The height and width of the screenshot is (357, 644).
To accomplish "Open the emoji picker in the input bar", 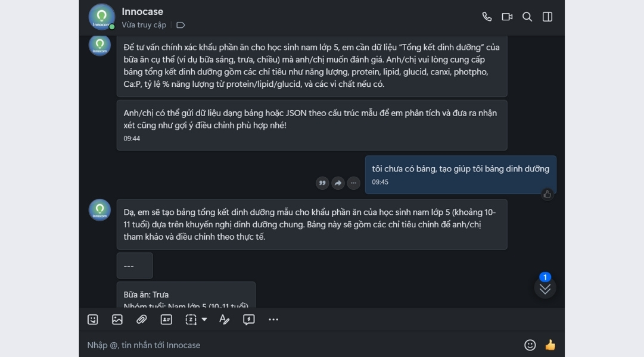I will click(x=530, y=345).
